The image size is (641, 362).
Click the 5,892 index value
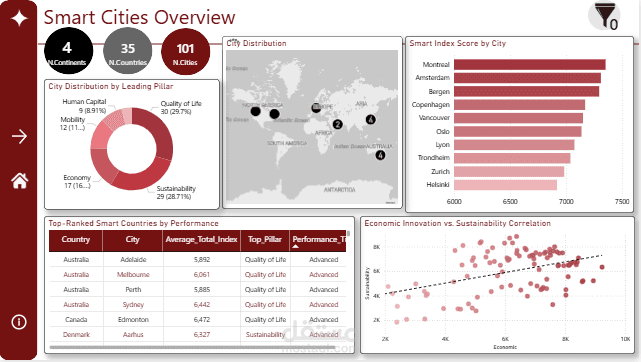pyautogui.click(x=202, y=259)
